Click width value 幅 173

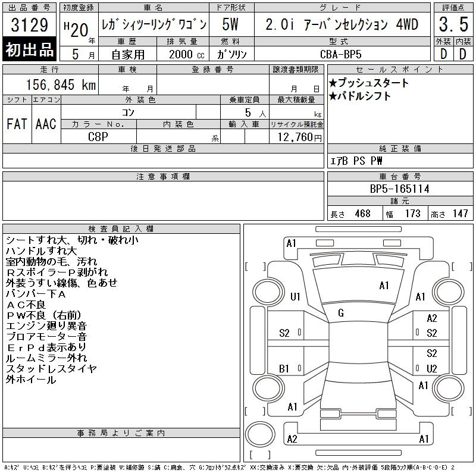click(x=403, y=214)
